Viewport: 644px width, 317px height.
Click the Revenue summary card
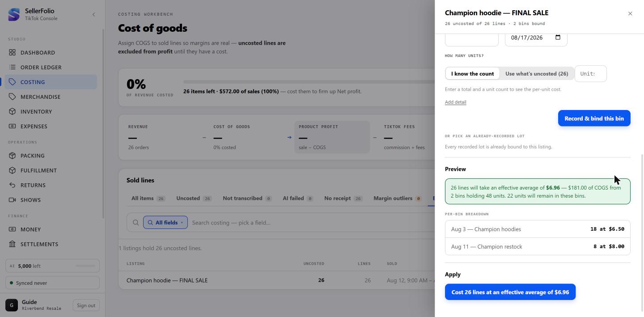point(162,137)
